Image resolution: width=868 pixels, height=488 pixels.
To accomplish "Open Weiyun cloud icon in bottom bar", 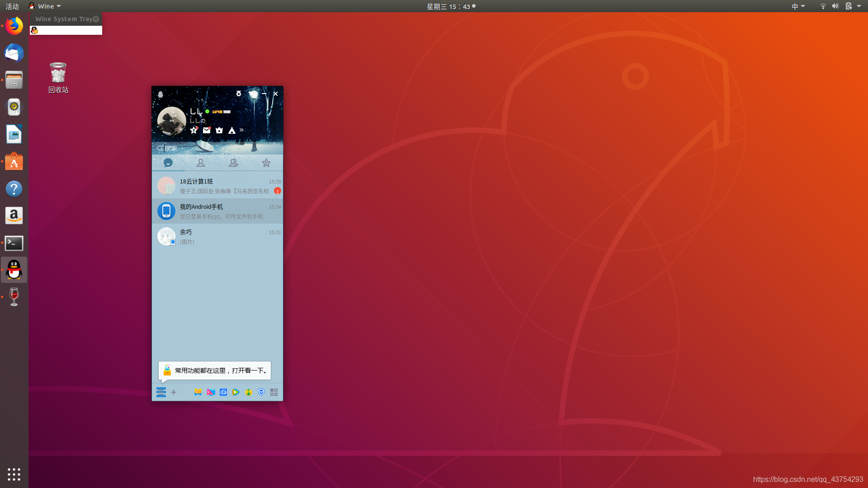I will (223, 392).
